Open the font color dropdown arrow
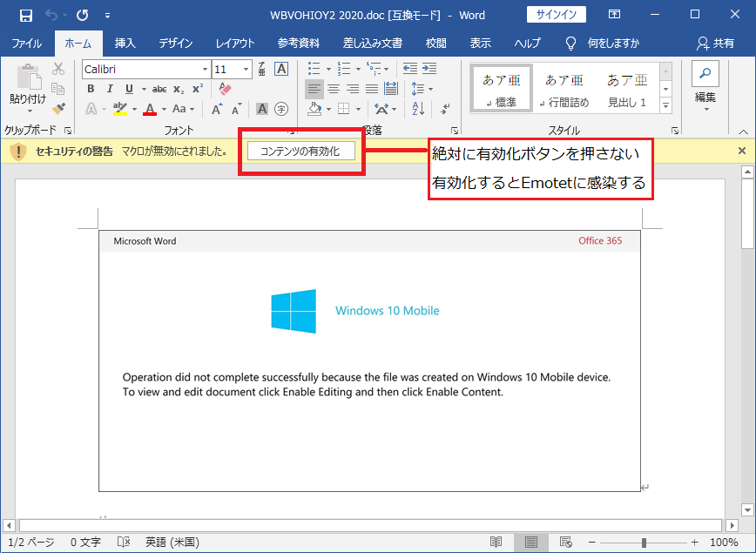The width and height of the screenshot is (756, 553). click(x=164, y=110)
